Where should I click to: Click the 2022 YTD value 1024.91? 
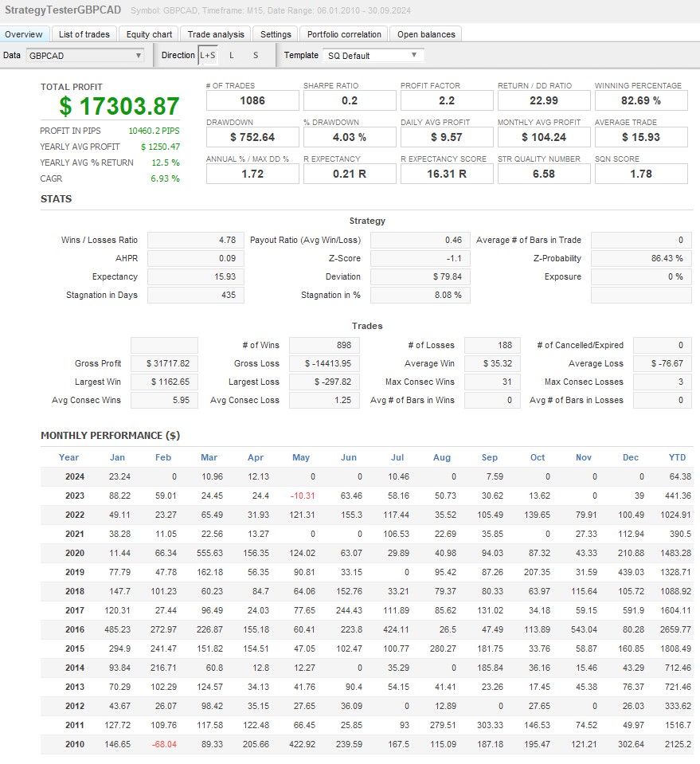tap(675, 515)
